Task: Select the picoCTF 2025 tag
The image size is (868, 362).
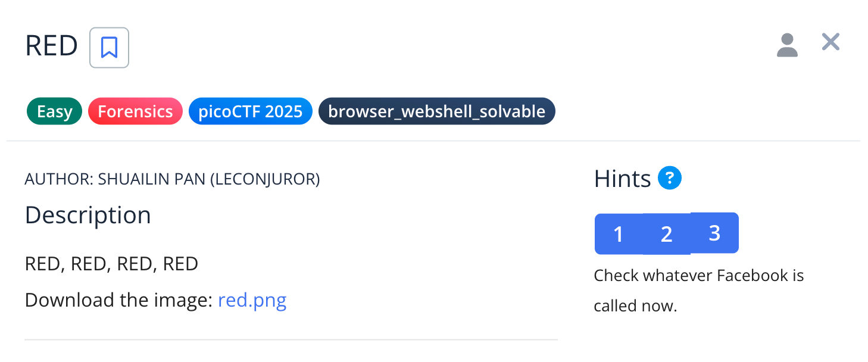Action: (x=251, y=111)
